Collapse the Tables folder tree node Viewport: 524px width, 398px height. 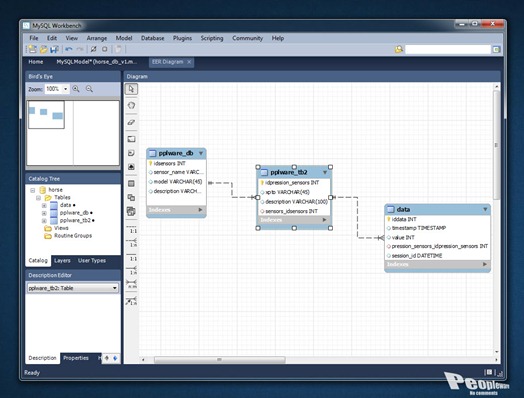tap(38, 198)
